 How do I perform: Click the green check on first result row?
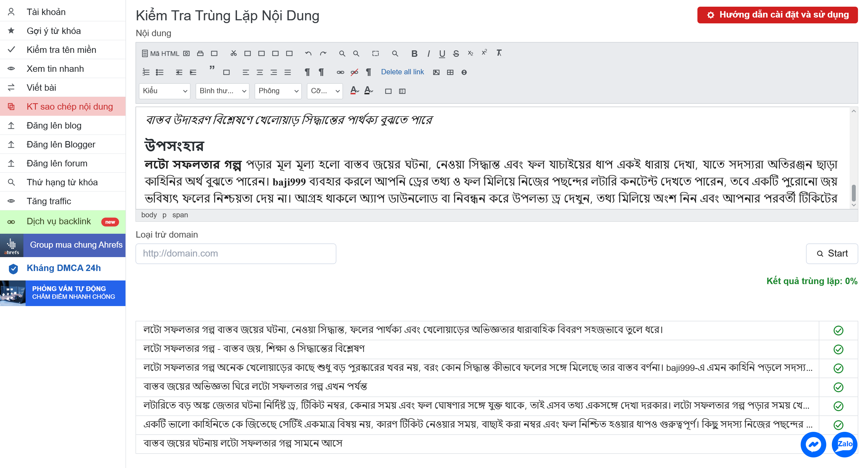click(x=838, y=330)
